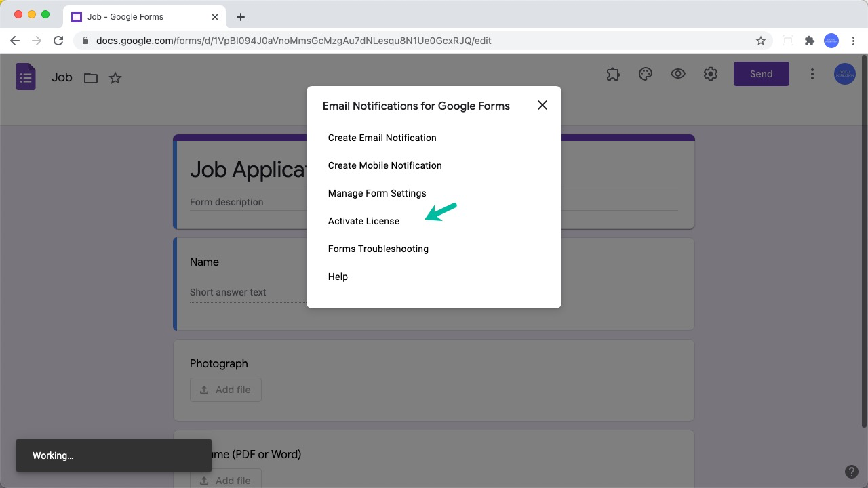Click the Working notification toast
The width and height of the screenshot is (868, 488).
tap(114, 455)
